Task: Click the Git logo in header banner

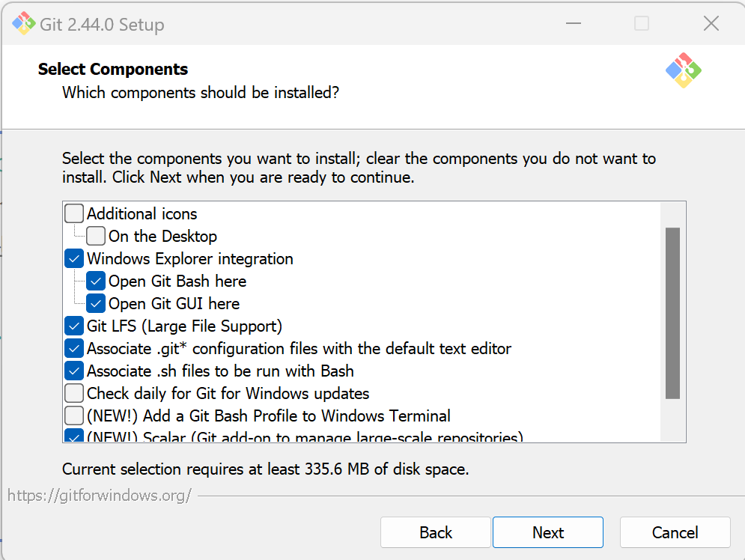Action: [x=683, y=70]
